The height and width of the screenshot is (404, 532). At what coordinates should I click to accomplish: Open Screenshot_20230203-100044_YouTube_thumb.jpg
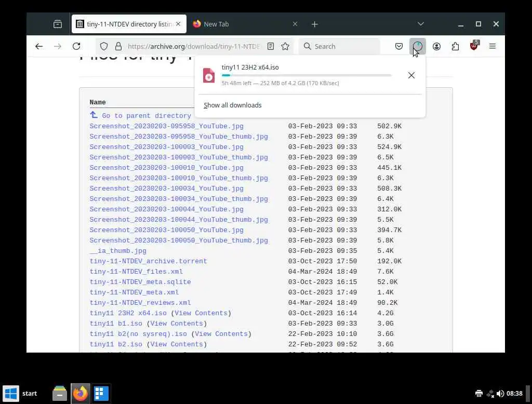[179, 220]
